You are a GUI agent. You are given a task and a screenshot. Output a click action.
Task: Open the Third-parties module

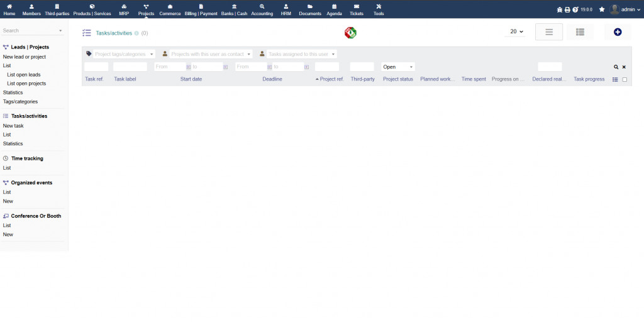pyautogui.click(x=57, y=9)
